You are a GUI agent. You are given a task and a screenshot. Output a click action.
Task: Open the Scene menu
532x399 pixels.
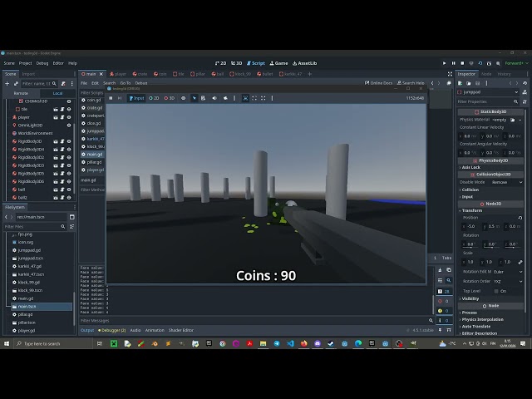[9, 63]
